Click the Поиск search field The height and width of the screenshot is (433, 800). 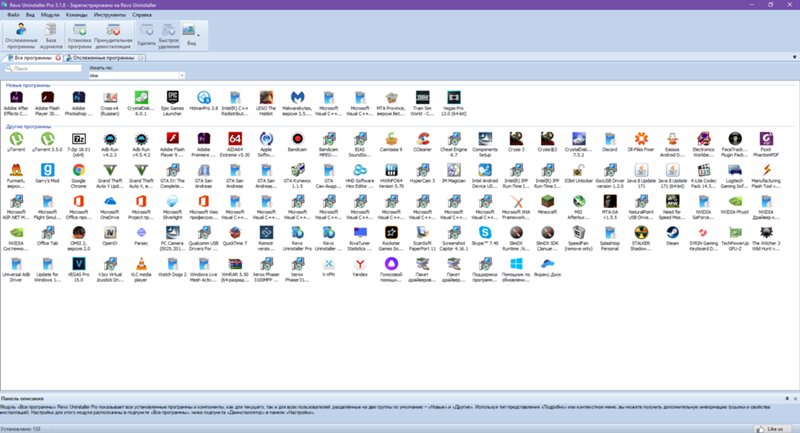(x=43, y=68)
